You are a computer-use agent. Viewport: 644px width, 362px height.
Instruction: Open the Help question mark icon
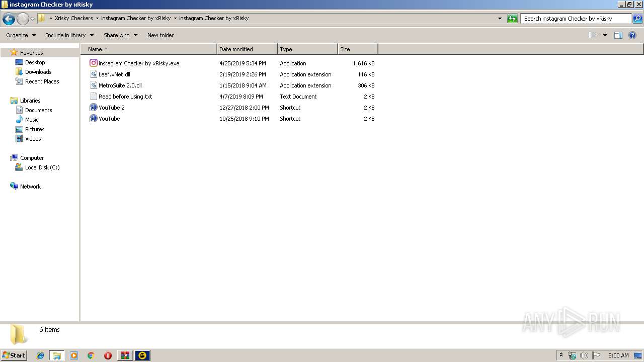(632, 35)
